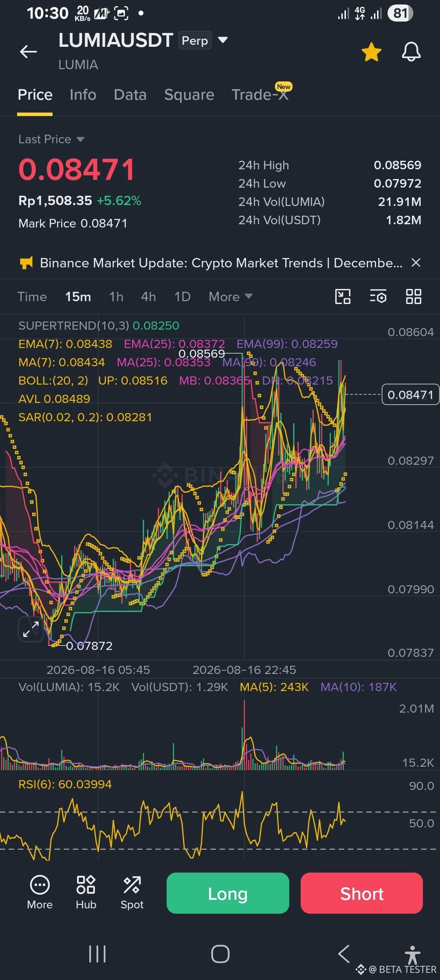Tap the EMA(25) indicator value
The width and height of the screenshot is (440, 980).
(x=174, y=344)
